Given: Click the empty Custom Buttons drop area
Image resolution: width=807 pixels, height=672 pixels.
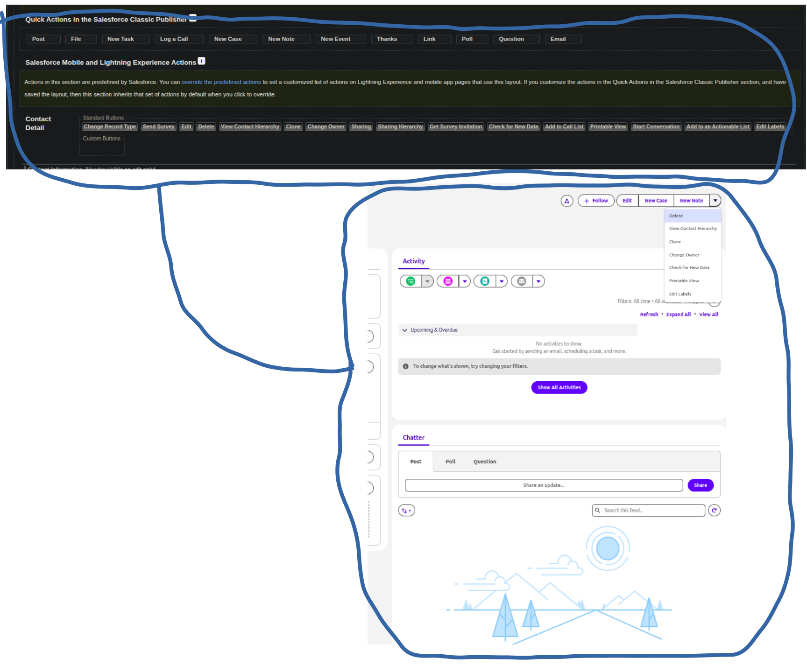Looking at the screenshot, I should pyautogui.click(x=102, y=148).
